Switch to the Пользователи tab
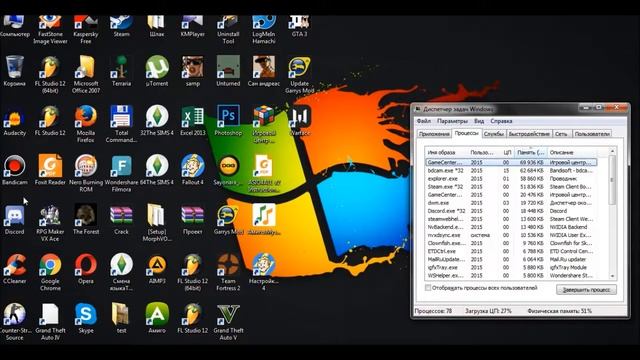The height and width of the screenshot is (360, 640). click(592, 134)
